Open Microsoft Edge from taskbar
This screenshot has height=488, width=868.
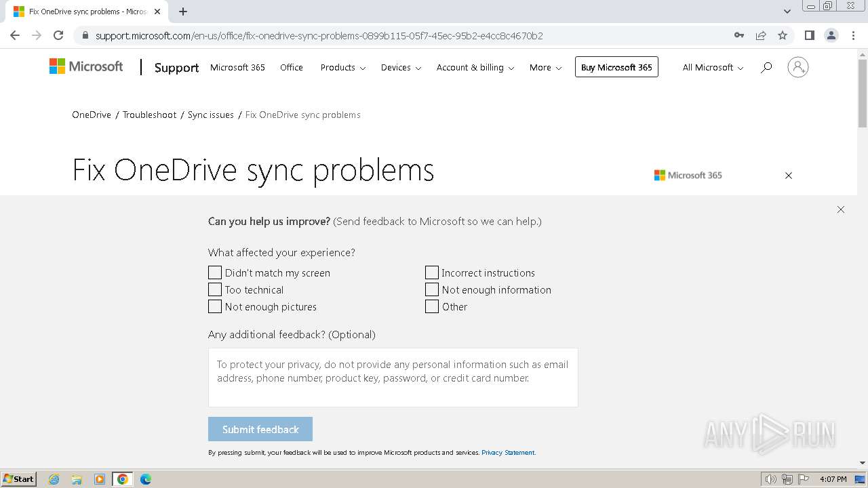point(146,479)
